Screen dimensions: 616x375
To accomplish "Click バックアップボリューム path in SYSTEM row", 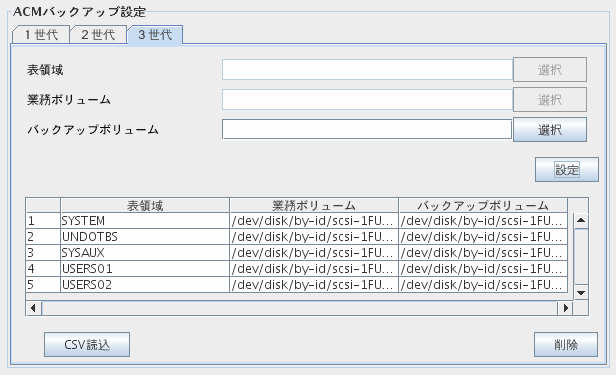I will coord(483,221).
